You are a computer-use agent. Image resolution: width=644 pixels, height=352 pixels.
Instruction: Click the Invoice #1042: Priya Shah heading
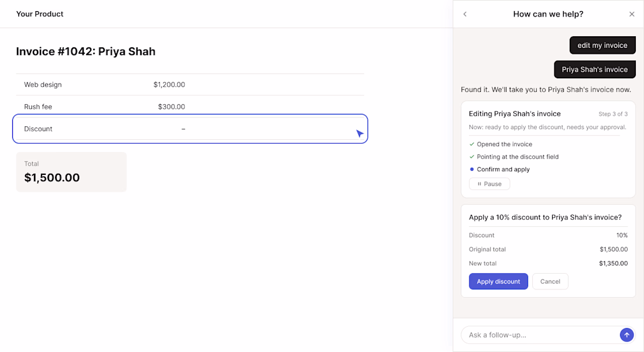tap(86, 51)
